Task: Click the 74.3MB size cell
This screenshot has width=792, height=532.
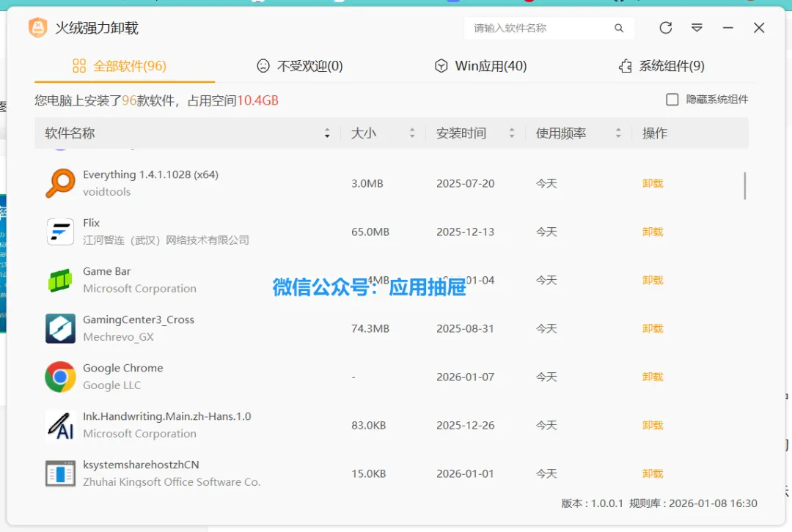Action: point(370,329)
